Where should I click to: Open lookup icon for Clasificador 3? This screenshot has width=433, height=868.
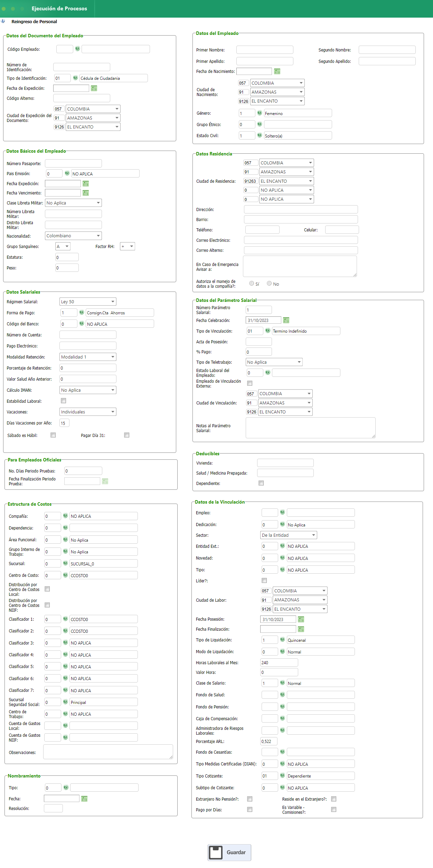(65, 642)
